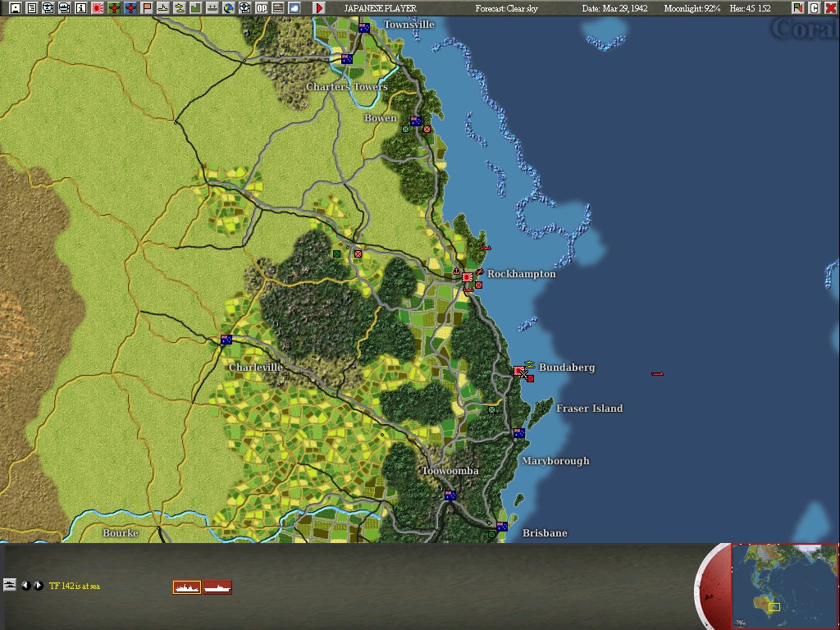Select green unit marker near Fraser Island
840x630 pixels.
pos(492,410)
